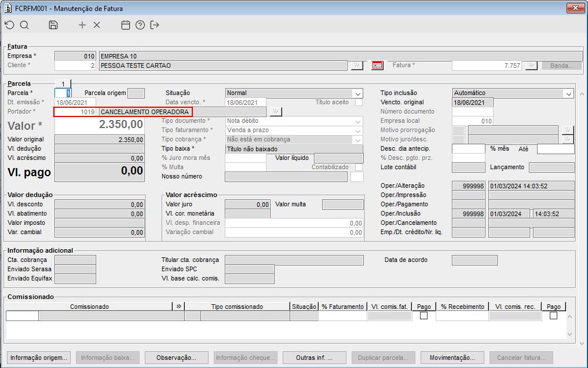Click the % Multa field
Viewport: 588px width, 368px height.
(x=246, y=167)
